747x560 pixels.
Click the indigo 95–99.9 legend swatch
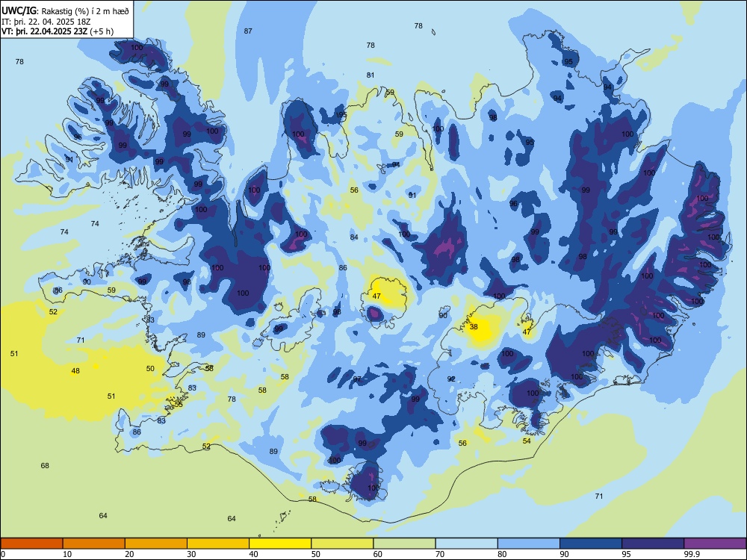click(653, 544)
